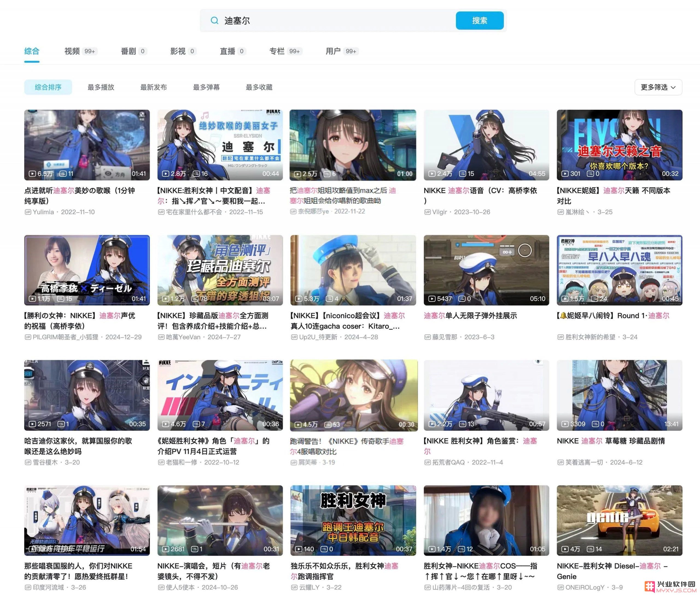
Task: Switch to the 视频 tab
Action: [x=80, y=51]
